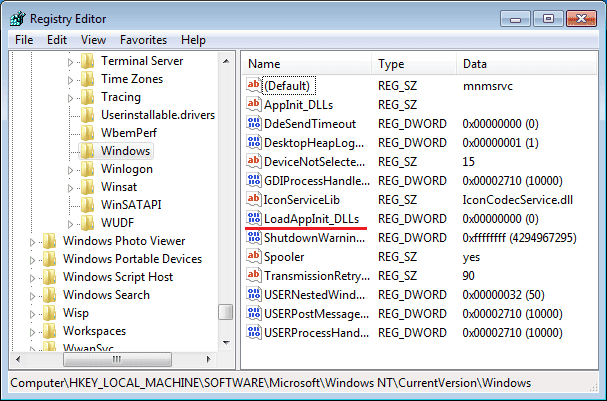Open the File menu
The height and width of the screenshot is (401, 607).
tap(24, 40)
